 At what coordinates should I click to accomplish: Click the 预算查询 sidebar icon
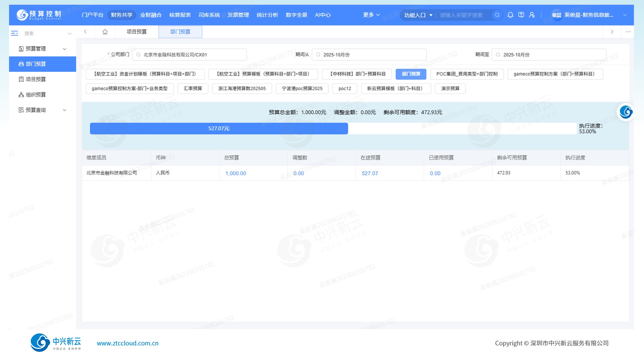[21, 110]
